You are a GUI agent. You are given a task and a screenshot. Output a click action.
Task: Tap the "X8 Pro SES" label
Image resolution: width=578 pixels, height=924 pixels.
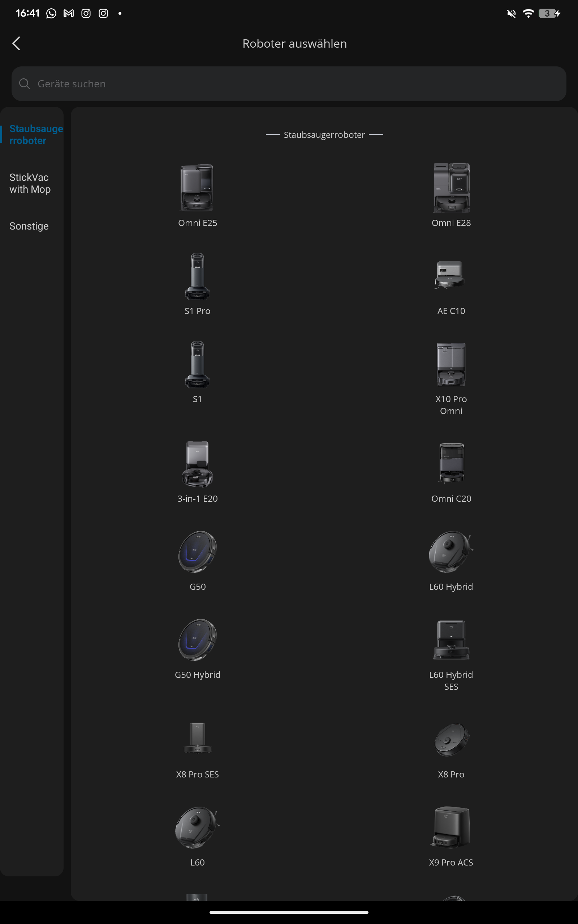pos(197,774)
